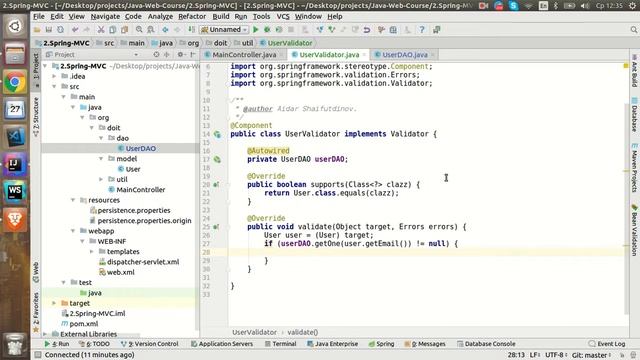Image resolution: width=640 pixels, height=360 pixels.
Task: Open the Analyze menu
Action: [160, 16]
